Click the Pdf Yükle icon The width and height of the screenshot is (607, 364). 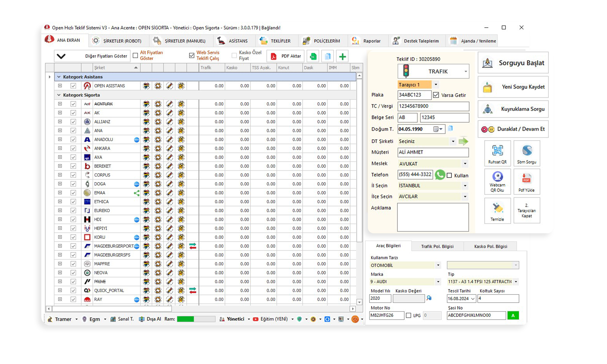[527, 181]
